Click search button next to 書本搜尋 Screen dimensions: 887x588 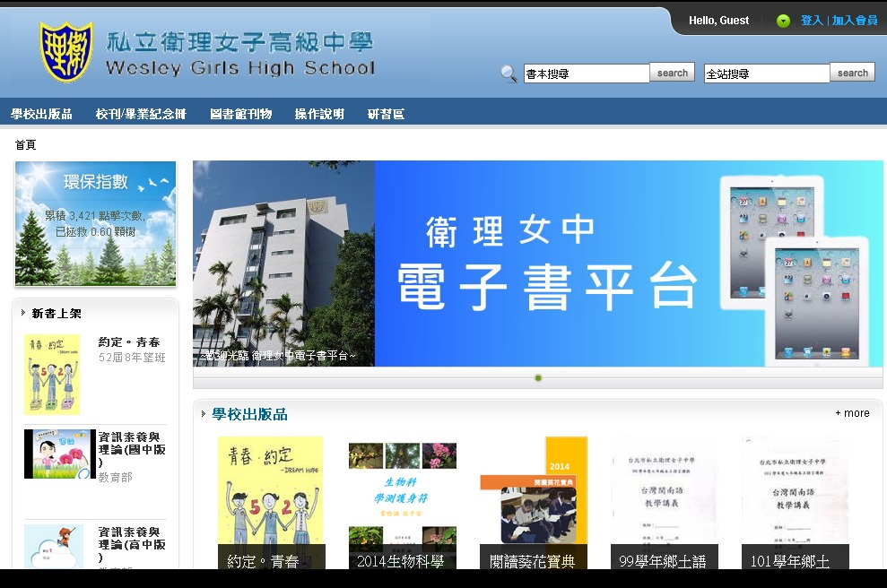pyautogui.click(x=672, y=73)
